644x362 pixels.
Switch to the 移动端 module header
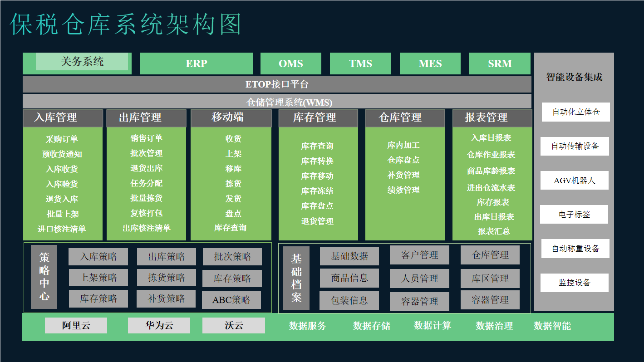[231, 118]
